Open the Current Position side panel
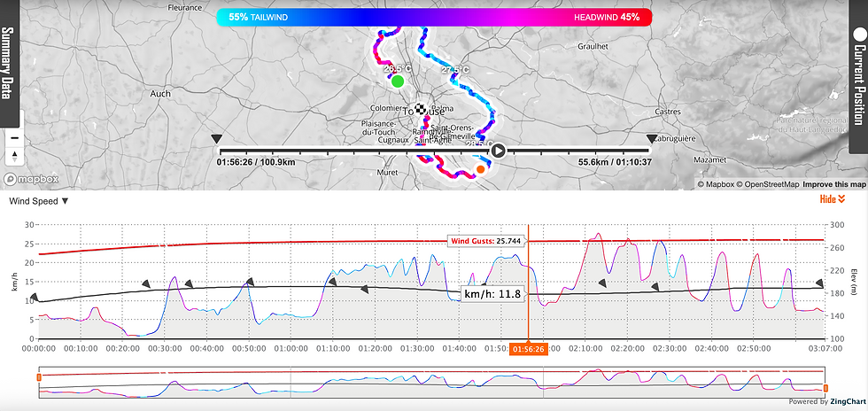This screenshot has height=411, width=868. (858, 76)
